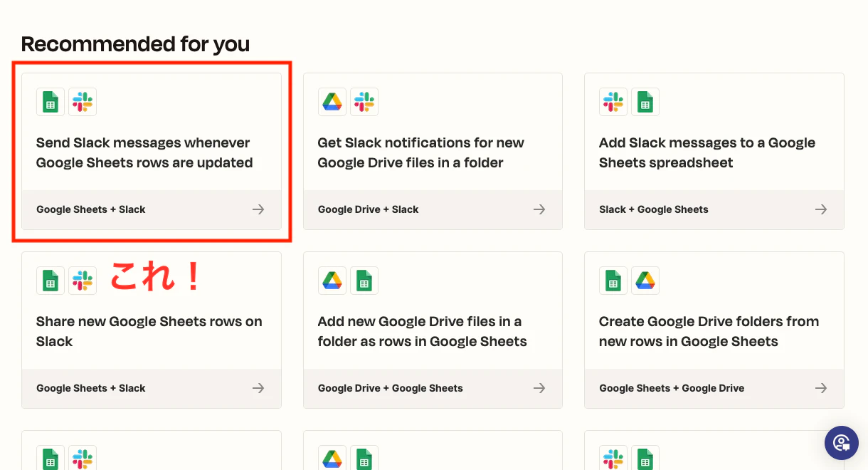Screen dimensions: 868x470
Task: Click Google Sheets icon in 'Add Slack messages' card
Action: click(x=645, y=102)
